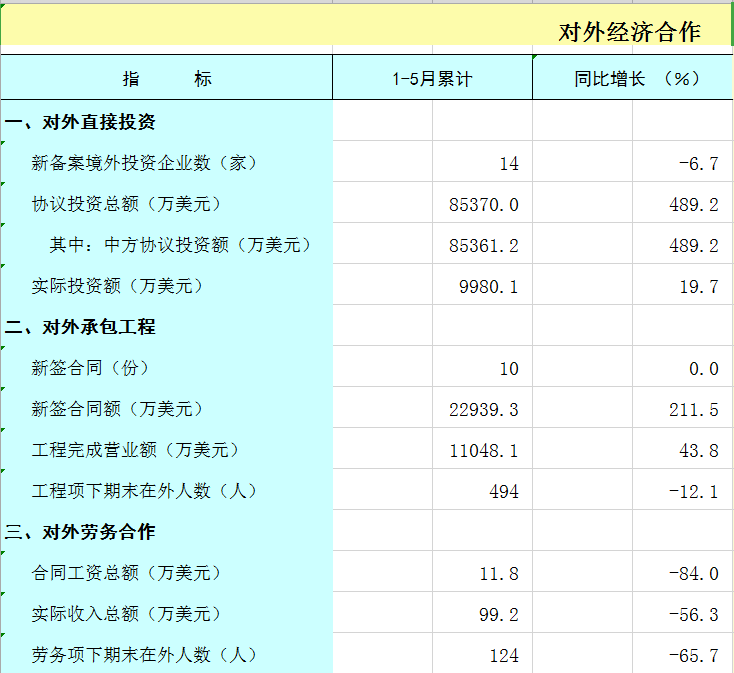Click the 新备案境外投资企业数 label cell
This screenshot has width=734, height=673.
pos(145,163)
